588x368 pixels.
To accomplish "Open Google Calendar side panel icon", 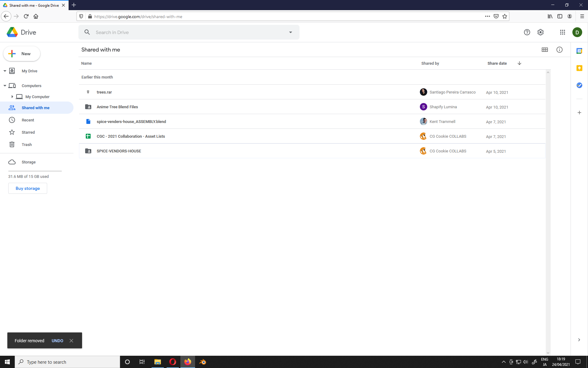I will tap(579, 51).
